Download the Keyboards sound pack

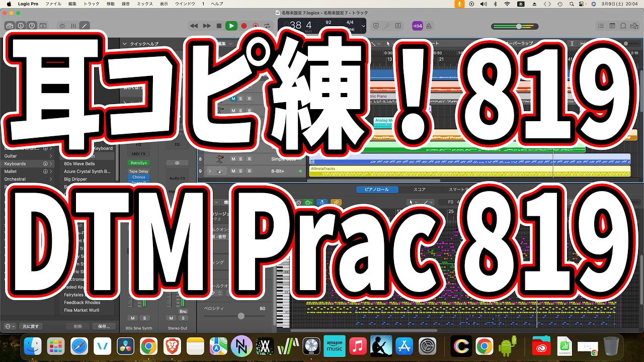(45, 164)
